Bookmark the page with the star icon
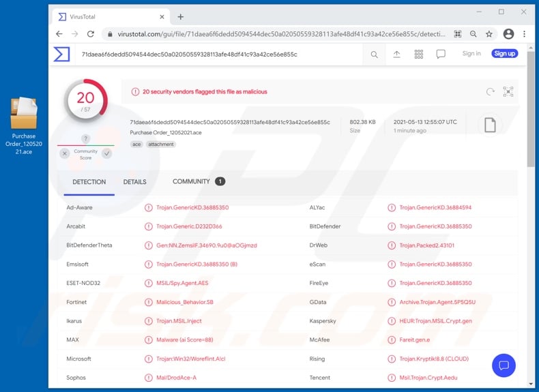This screenshot has height=392, width=539. point(489,34)
